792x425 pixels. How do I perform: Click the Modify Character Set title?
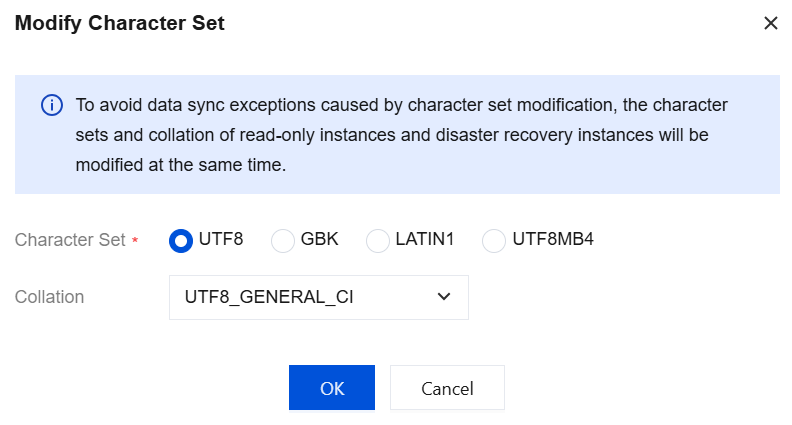(x=119, y=23)
